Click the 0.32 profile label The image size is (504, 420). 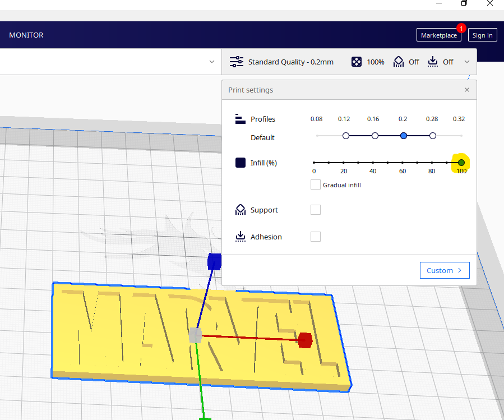click(459, 119)
